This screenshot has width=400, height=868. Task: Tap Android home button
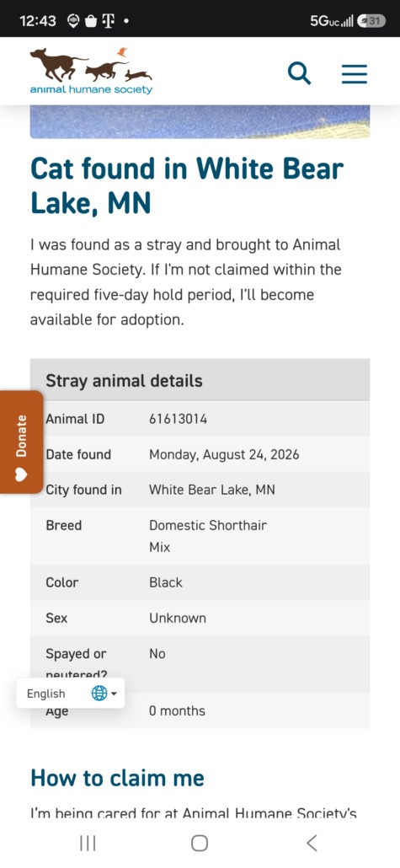[200, 843]
